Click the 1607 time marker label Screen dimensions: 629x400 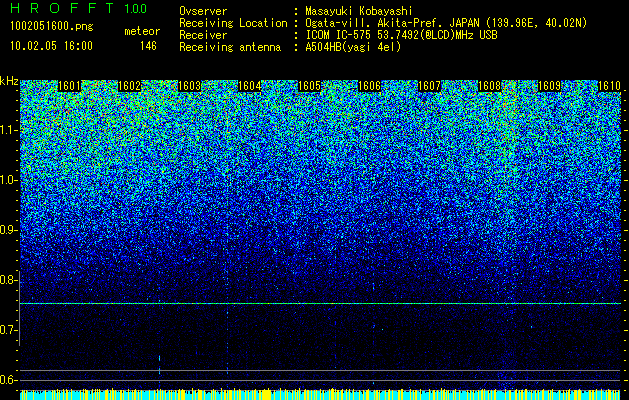click(430, 86)
